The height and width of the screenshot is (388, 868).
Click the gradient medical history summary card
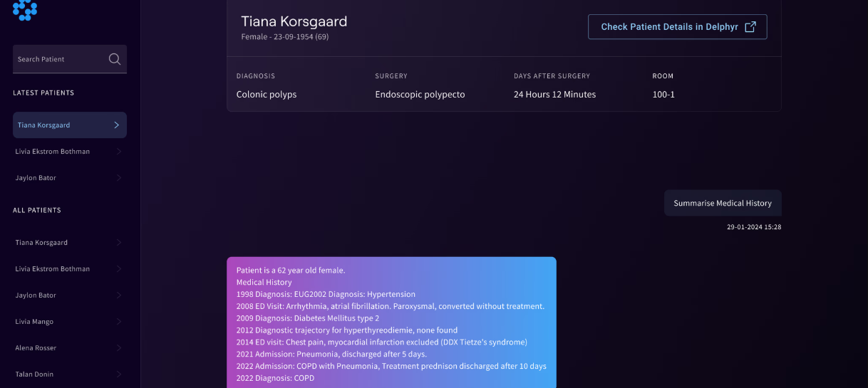pos(391,323)
